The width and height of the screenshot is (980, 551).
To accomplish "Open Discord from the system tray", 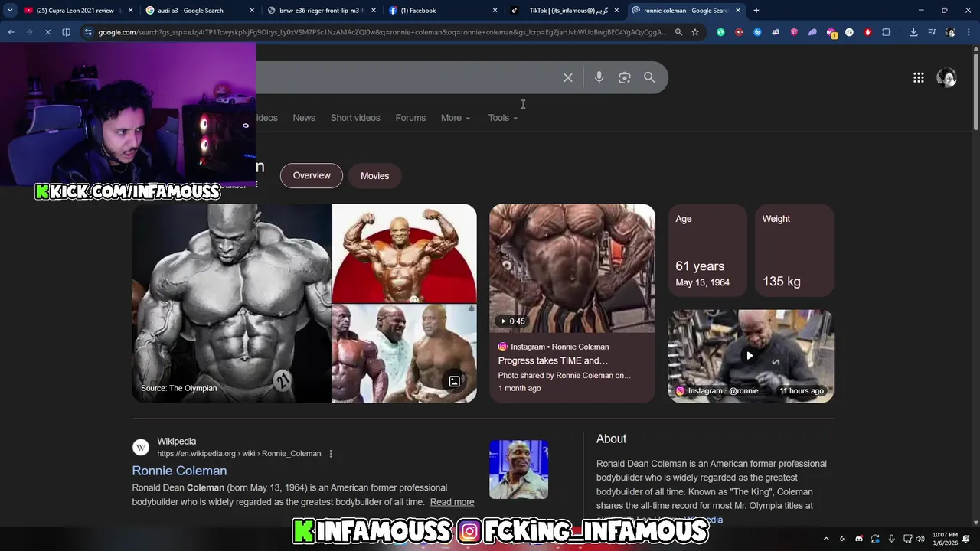I will click(x=859, y=539).
